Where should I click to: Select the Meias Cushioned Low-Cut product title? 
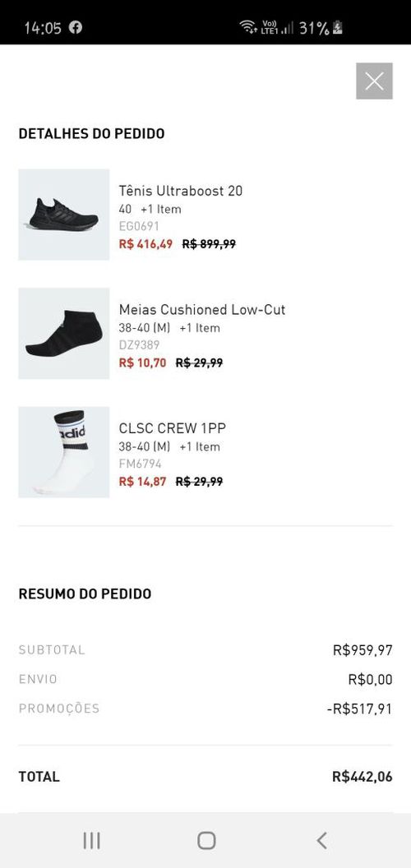202,309
